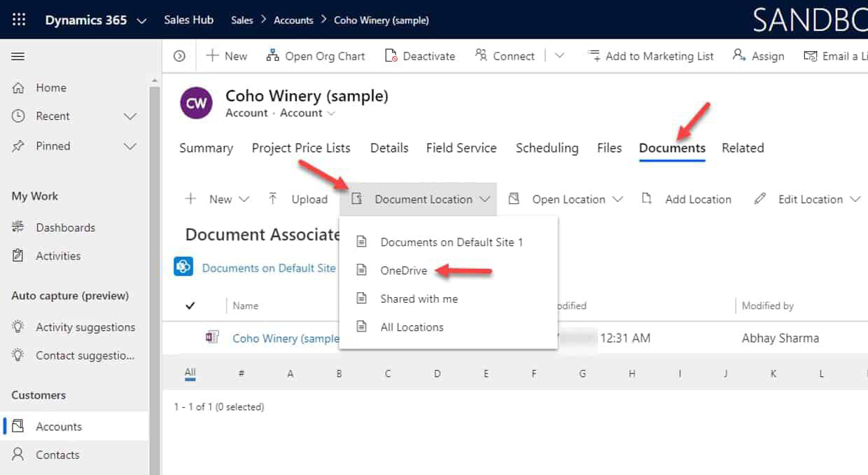Select all documents with the header checkmark
This screenshot has width=868, height=475.
190,305
